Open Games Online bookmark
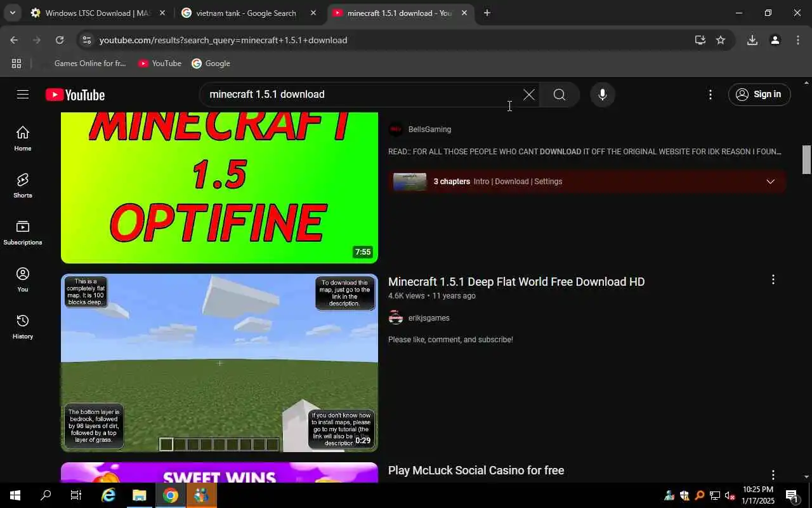812x508 pixels. tap(83, 63)
